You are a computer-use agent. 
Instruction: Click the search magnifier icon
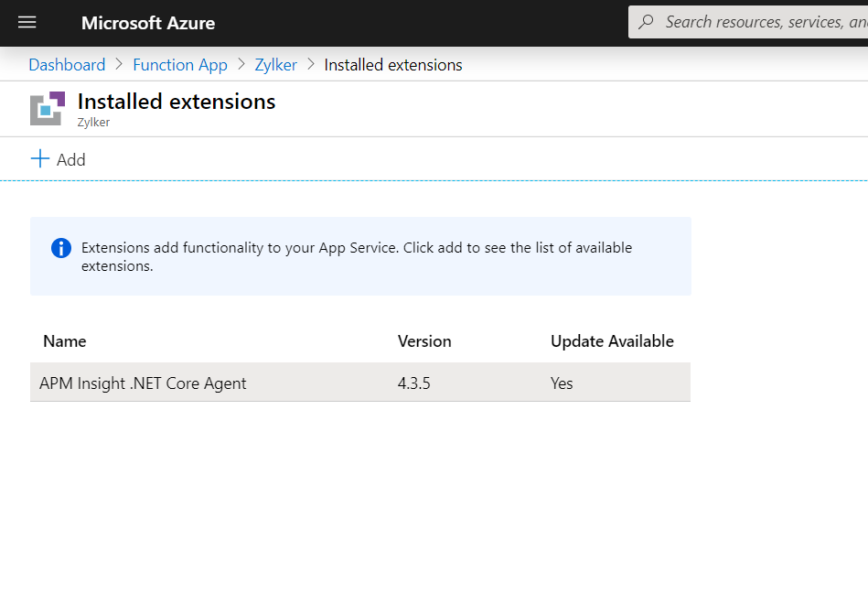[x=647, y=22]
